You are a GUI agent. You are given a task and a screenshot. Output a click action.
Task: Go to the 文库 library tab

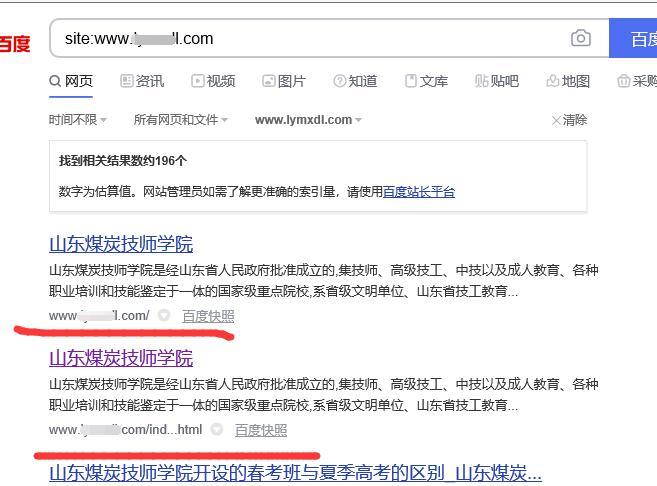point(426,81)
